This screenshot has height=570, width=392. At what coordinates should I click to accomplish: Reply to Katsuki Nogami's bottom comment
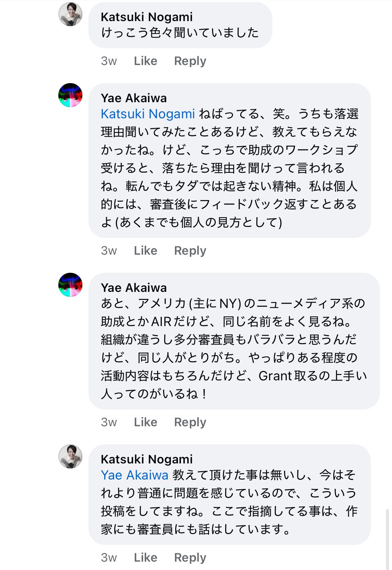tap(190, 558)
